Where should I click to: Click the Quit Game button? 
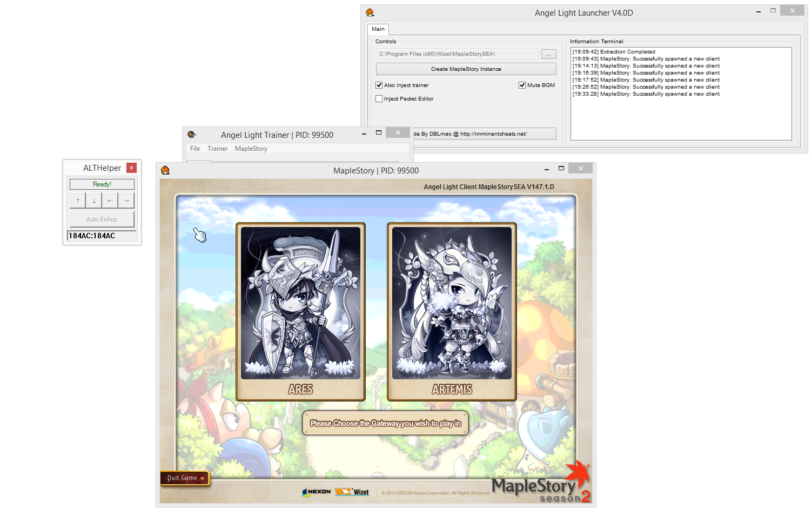(x=185, y=478)
